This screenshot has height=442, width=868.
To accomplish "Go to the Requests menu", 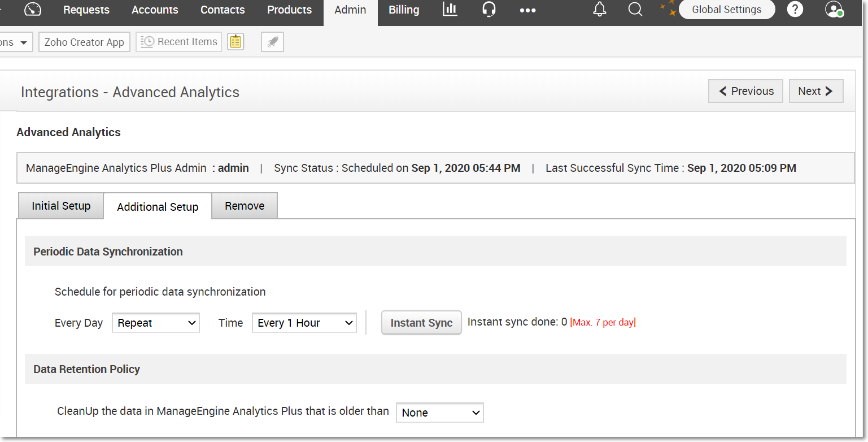I will tap(86, 10).
